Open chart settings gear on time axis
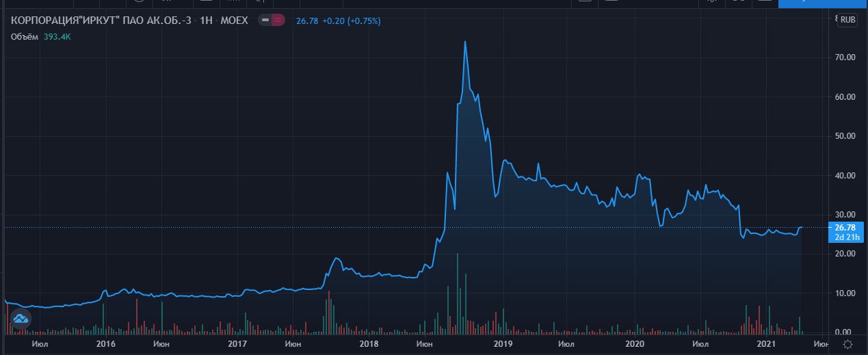868x355 pixels. point(847,344)
